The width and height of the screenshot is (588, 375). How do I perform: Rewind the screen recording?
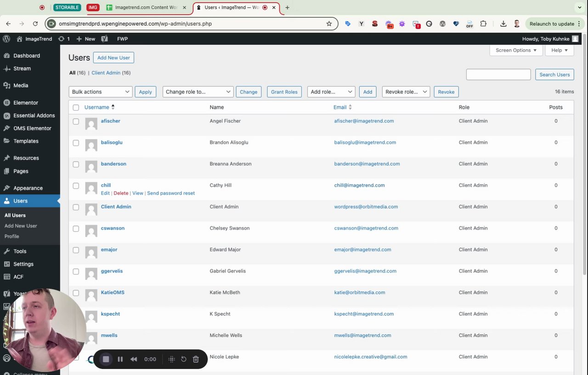coord(134,359)
